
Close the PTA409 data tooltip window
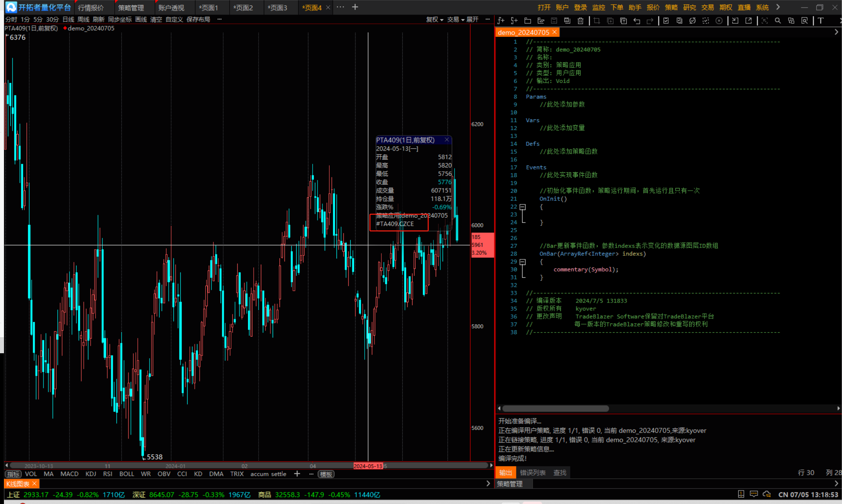coord(447,140)
